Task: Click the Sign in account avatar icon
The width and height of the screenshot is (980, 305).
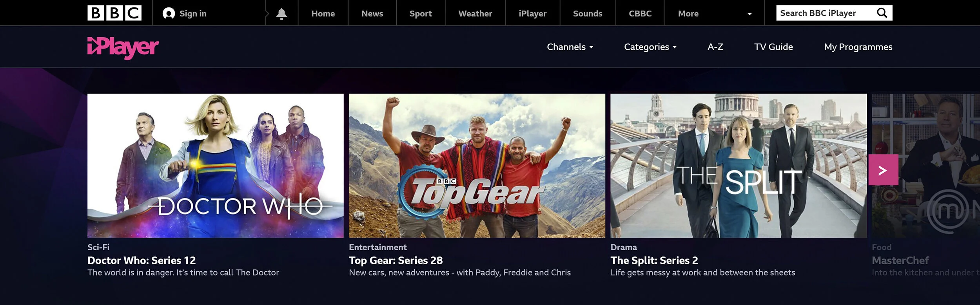Action: coord(169,13)
